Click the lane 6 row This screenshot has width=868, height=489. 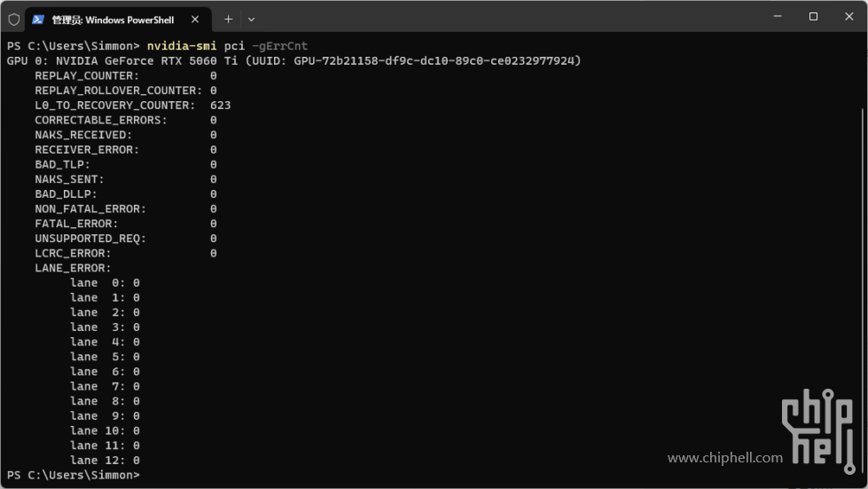tap(105, 372)
